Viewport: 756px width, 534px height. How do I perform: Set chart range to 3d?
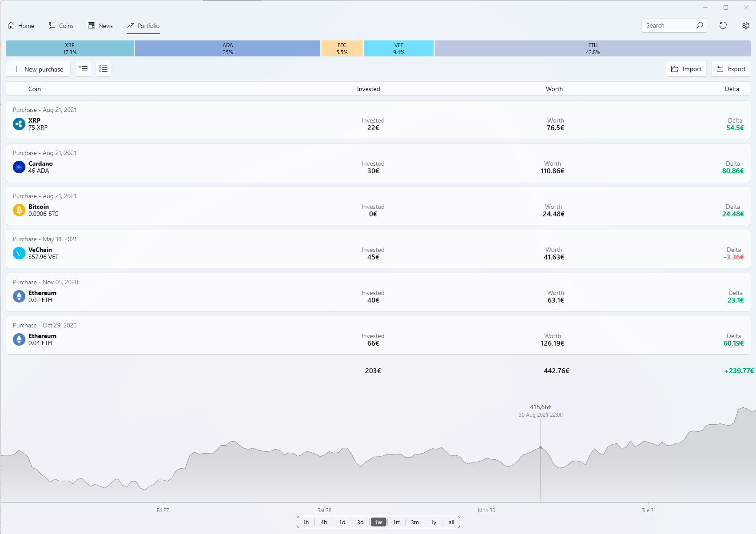click(x=360, y=522)
